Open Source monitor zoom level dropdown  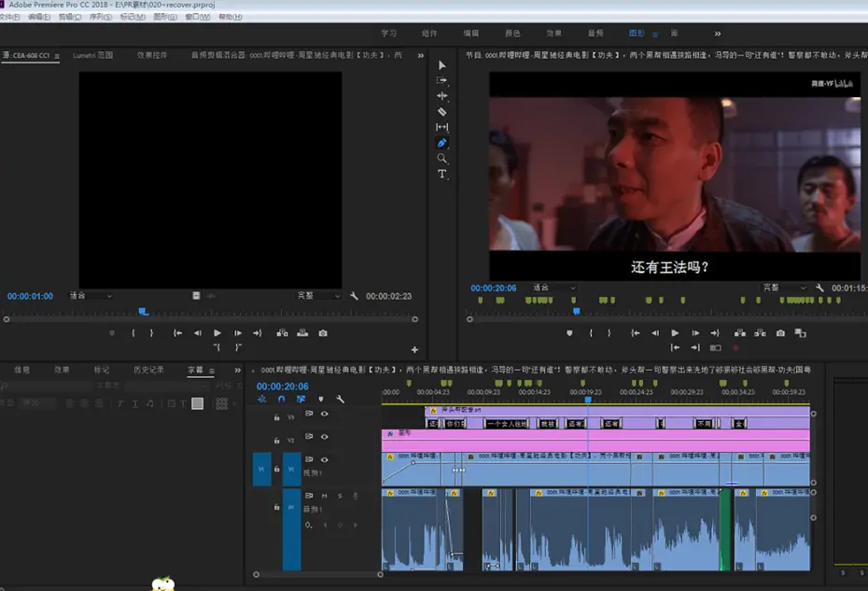tap(91, 296)
